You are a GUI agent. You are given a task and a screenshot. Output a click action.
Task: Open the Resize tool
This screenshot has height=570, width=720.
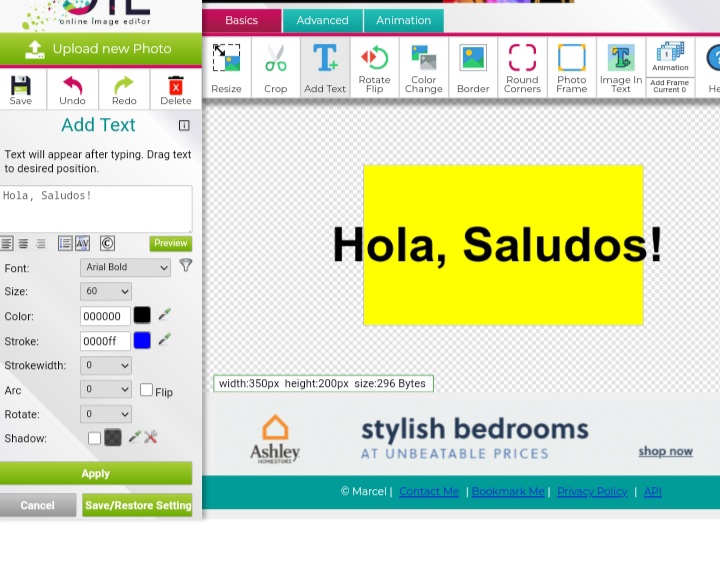(x=226, y=68)
